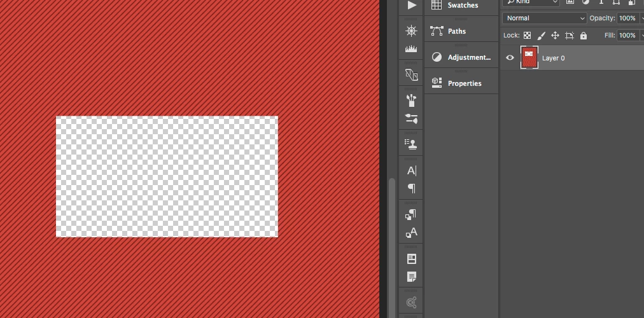Click the Opacity 100% field

(x=627, y=18)
